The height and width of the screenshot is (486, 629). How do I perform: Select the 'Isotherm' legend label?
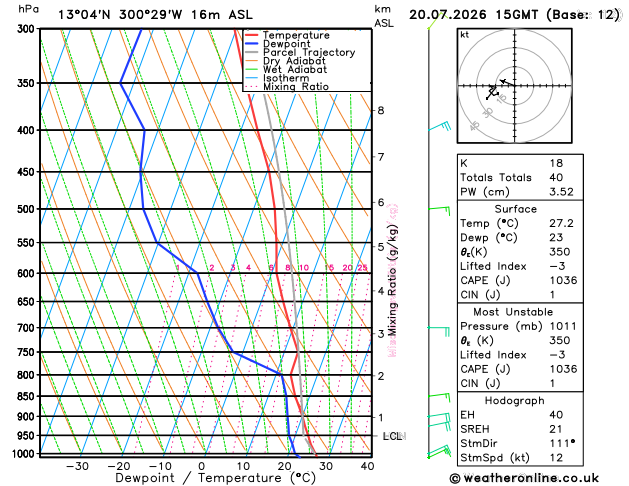coord(286,78)
